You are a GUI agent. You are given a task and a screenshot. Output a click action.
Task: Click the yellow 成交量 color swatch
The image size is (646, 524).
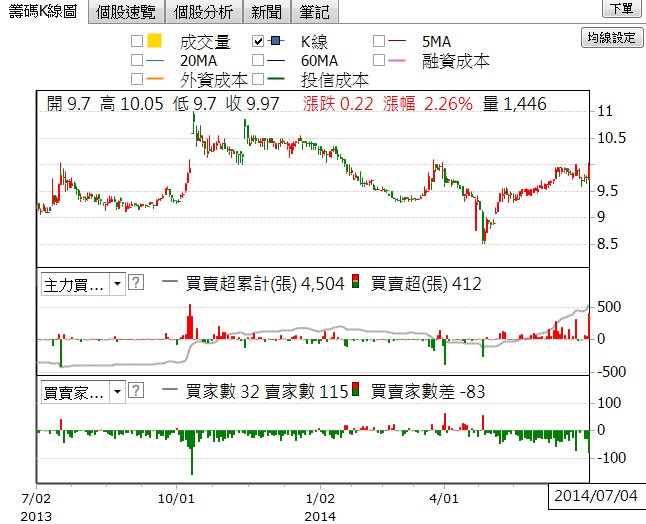click(x=154, y=40)
